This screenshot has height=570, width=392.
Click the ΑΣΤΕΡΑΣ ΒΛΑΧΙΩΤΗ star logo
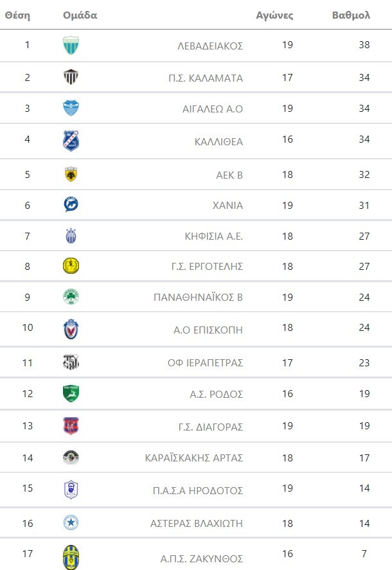click(71, 523)
